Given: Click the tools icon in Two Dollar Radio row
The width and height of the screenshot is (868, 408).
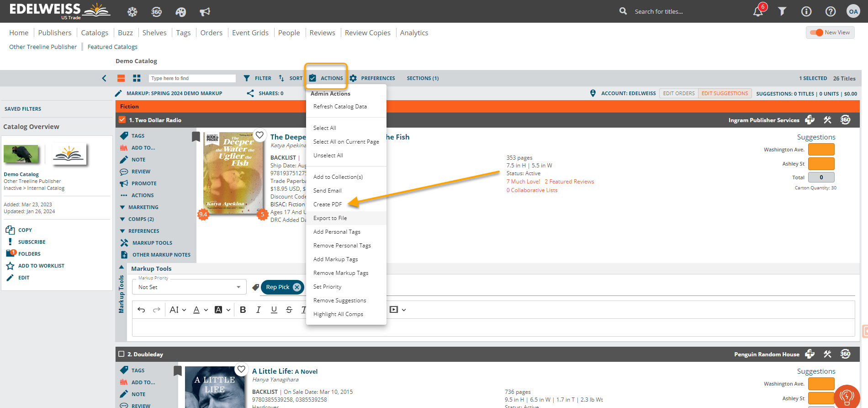Looking at the screenshot, I should coord(827,120).
